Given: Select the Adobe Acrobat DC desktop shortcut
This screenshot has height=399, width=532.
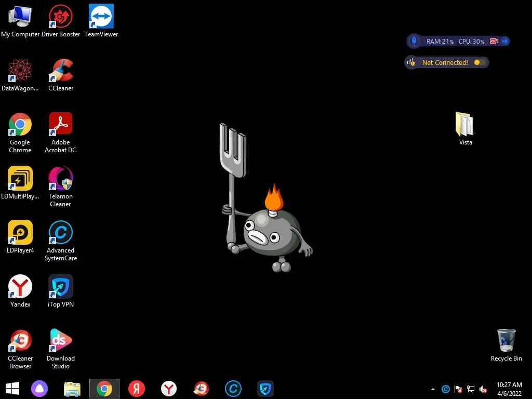Looking at the screenshot, I should (60, 132).
